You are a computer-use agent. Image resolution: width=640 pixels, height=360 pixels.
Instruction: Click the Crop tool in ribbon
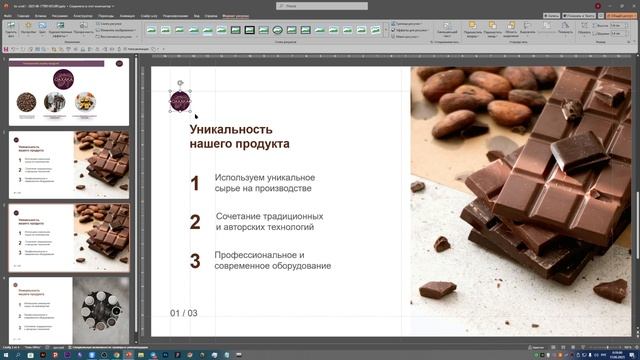coord(584,28)
